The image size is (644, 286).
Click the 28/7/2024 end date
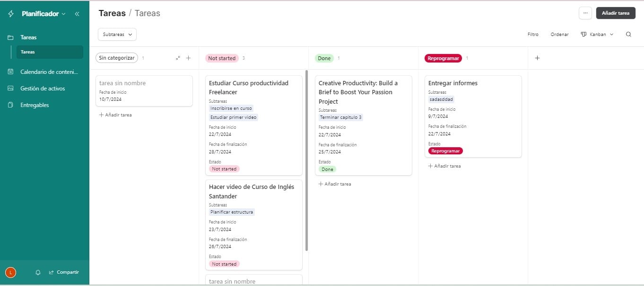(220, 152)
